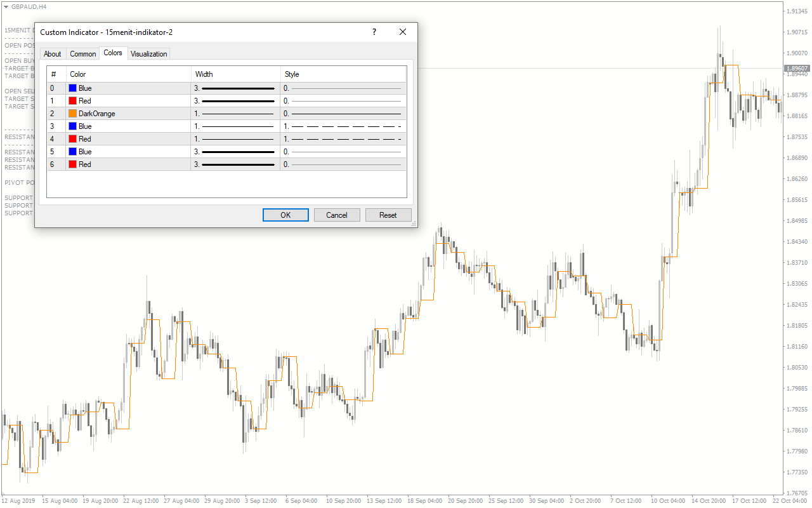The width and height of the screenshot is (812, 508).
Task: Open the style selector for row 5
Action: [343, 152]
